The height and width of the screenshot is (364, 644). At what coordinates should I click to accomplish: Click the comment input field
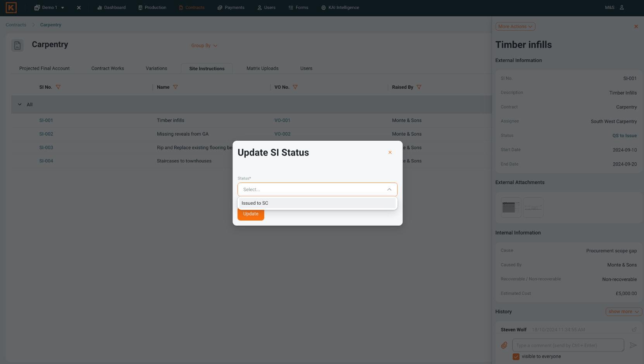pos(568,345)
